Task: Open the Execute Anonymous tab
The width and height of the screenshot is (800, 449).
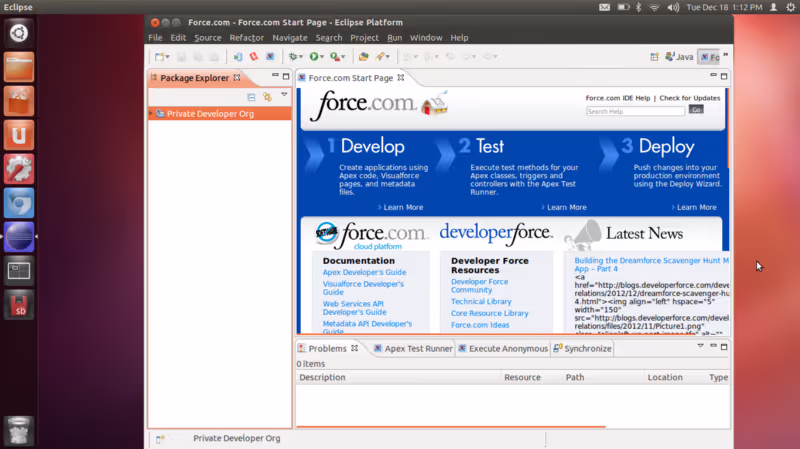Action: tap(503, 348)
